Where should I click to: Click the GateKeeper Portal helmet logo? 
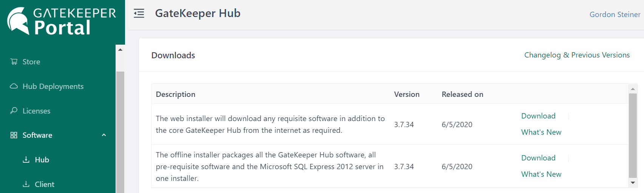(18, 21)
